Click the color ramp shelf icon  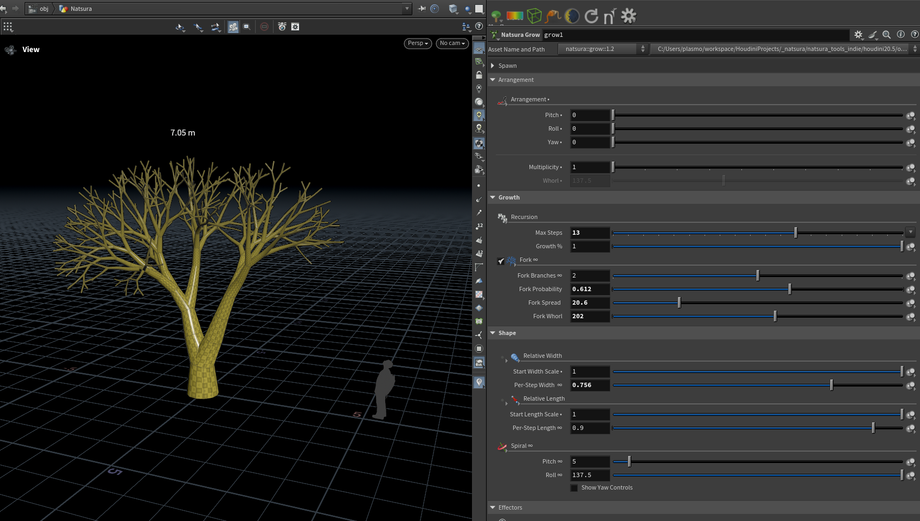(515, 16)
